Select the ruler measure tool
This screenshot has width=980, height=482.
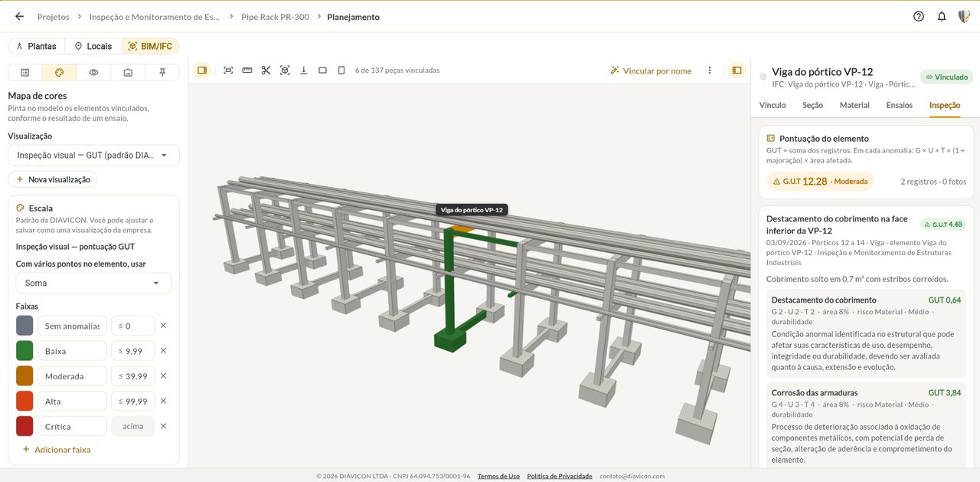(247, 70)
